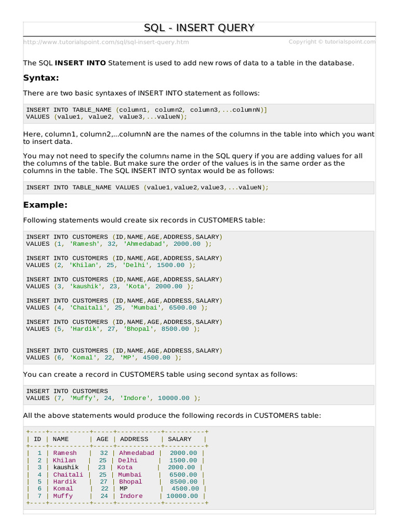Screen dimensions: 399x532
Task: Click the Ahmedabad cell in the results table
Action: (x=137, y=453)
